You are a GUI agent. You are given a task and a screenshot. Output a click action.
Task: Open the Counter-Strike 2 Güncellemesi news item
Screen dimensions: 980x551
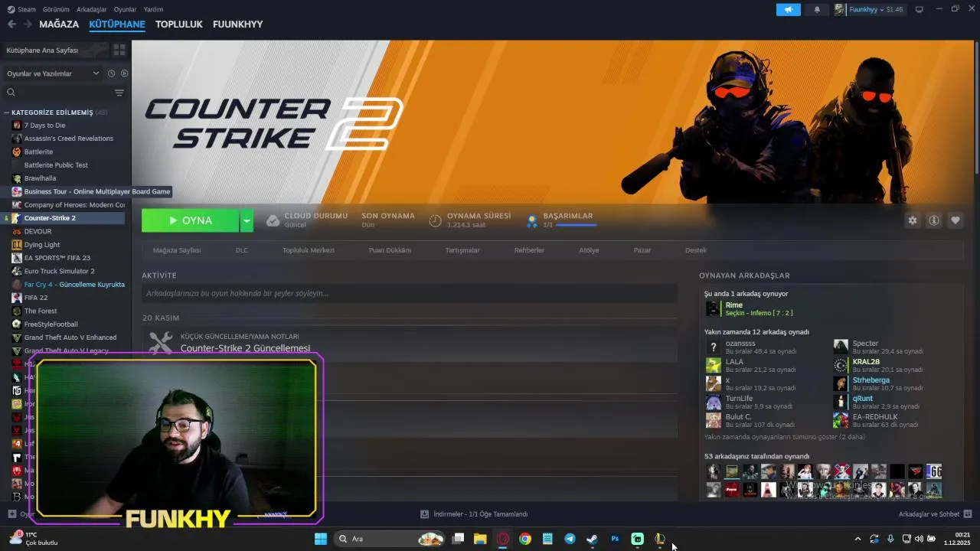tap(245, 348)
